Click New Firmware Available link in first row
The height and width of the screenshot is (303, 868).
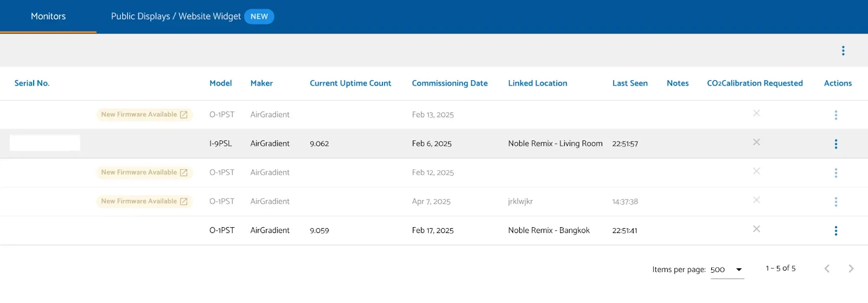tap(144, 114)
